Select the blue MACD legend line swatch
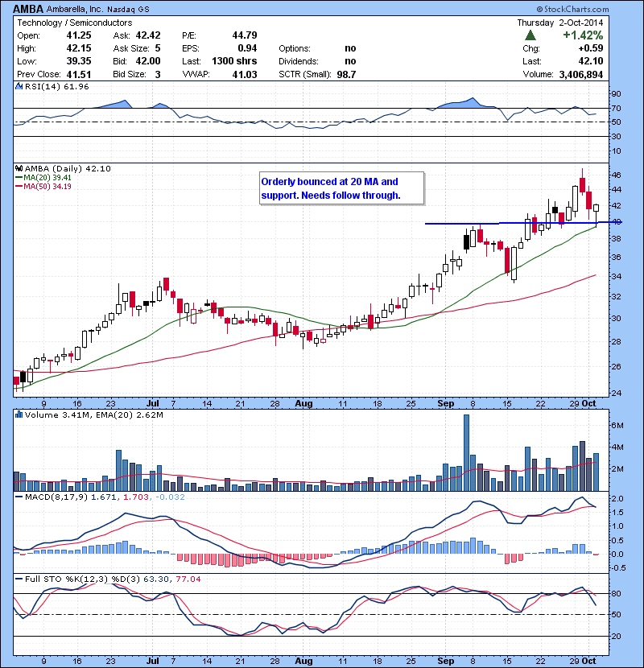The height and width of the screenshot is (668, 644). pyautogui.click(x=19, y=497)
